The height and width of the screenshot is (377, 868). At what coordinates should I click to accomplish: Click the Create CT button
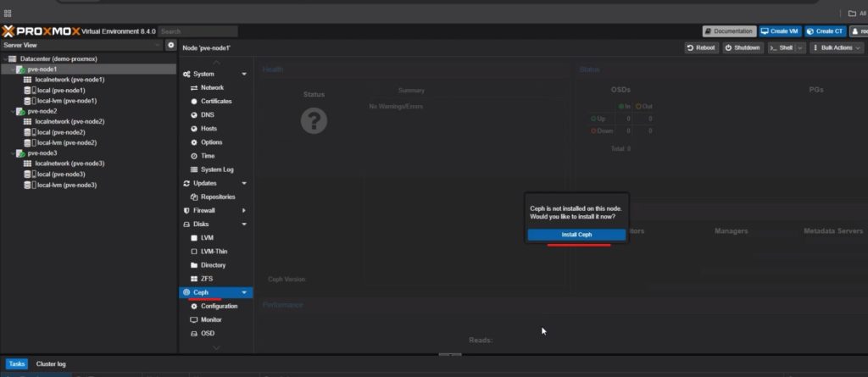coord(825,31)
